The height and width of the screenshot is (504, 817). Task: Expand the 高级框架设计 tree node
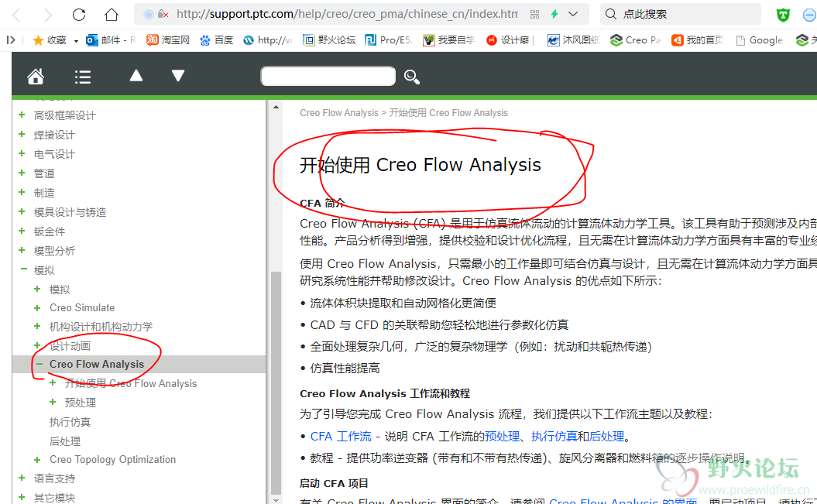click(x=22, y=115)
